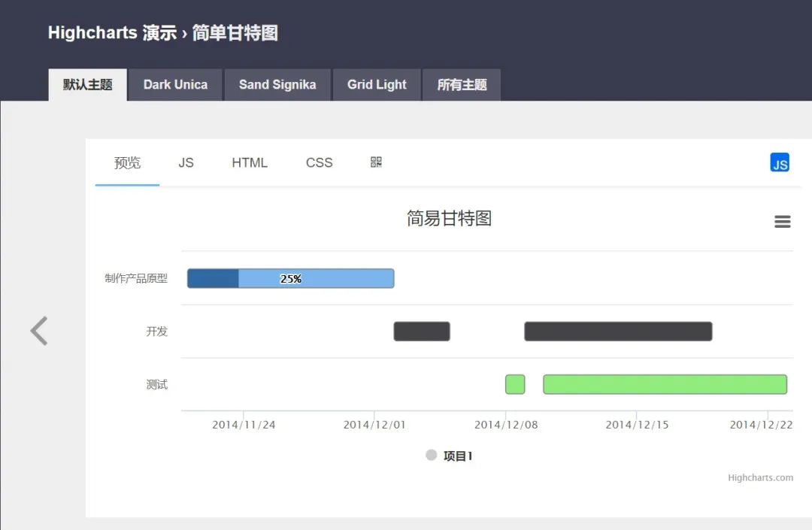This screenshot has width=812, height=530.
Task: Go to previous demo with left chevron
Action: 39,331
